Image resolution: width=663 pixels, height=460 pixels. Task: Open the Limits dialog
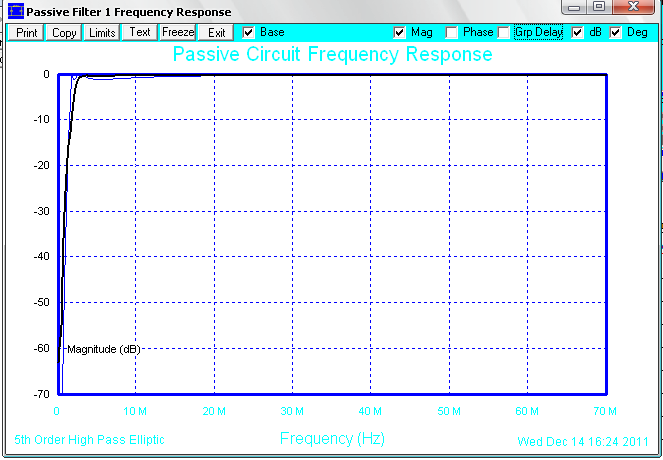pos(102,33)
